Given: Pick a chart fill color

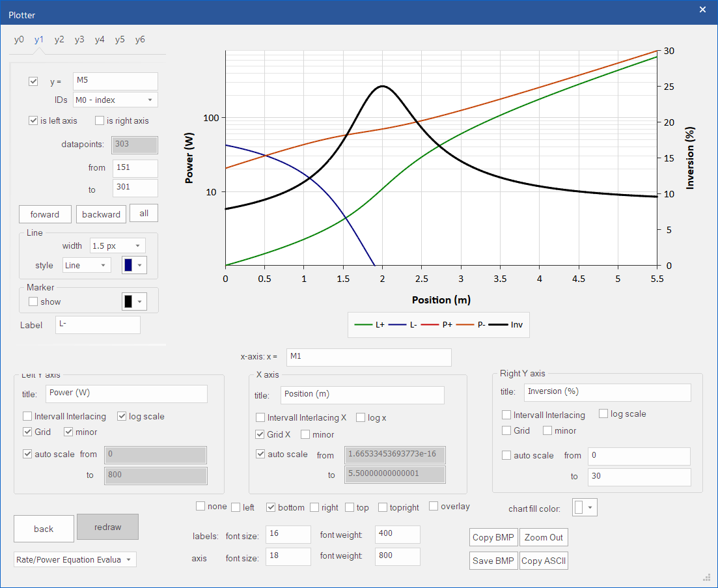Looking at the screenshot, I should coord(585,507).
